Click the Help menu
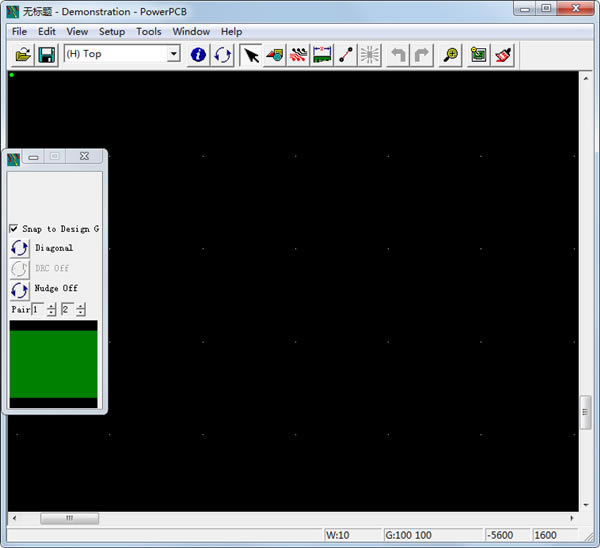This screenshot has height=548, width=600. [231, 31]
